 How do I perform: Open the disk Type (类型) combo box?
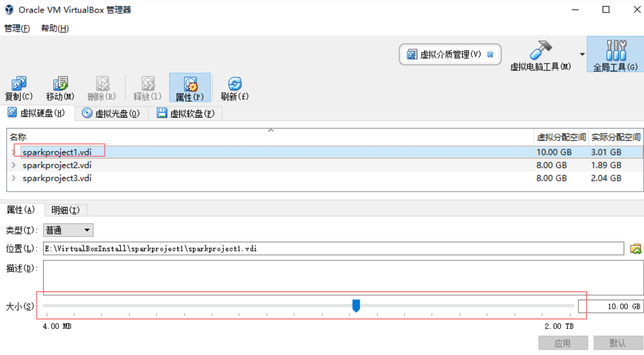68,230
